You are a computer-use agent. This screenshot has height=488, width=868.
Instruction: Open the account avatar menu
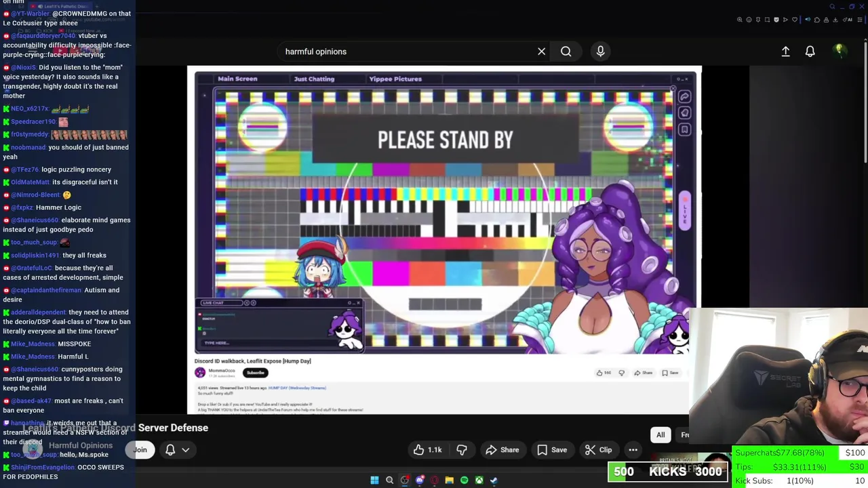[839, 51]
